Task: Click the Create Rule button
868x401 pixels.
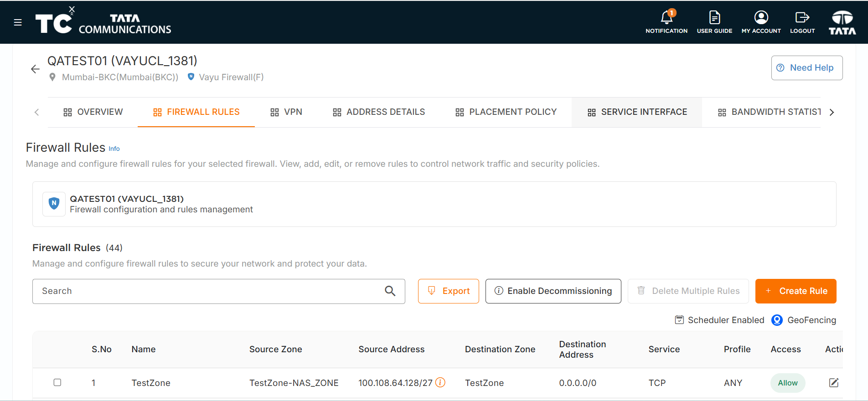Action: [x=796, y=291]
